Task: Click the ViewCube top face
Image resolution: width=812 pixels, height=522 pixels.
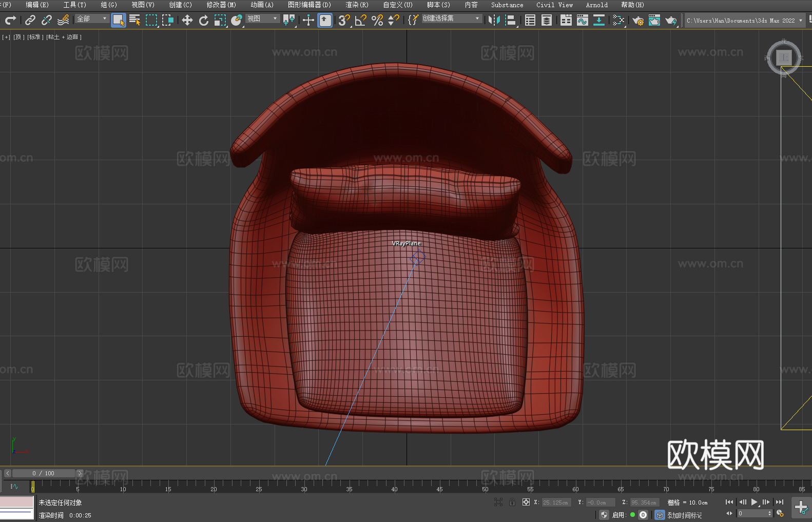Action: click(x=784, y=57)
